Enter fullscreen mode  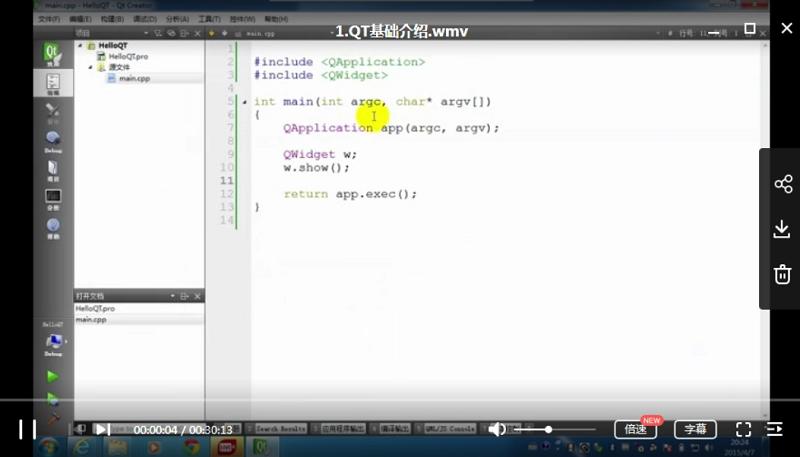[743, 429]
